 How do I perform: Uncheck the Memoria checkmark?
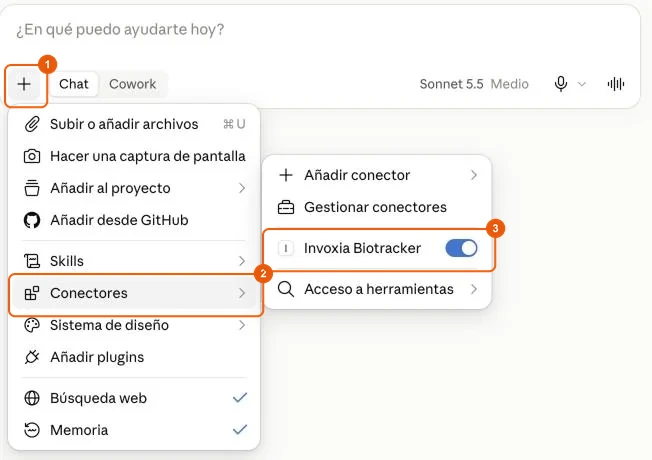pos(240,429)
